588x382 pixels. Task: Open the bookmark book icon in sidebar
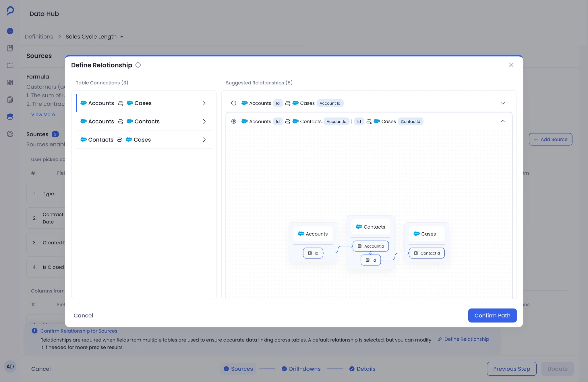(x=10, y=48)
